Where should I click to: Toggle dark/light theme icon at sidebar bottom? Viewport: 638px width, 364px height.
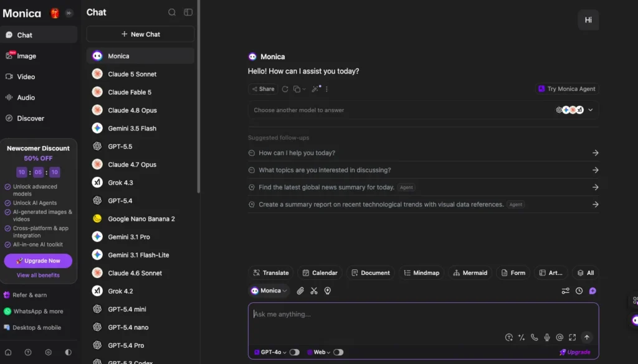69,352
